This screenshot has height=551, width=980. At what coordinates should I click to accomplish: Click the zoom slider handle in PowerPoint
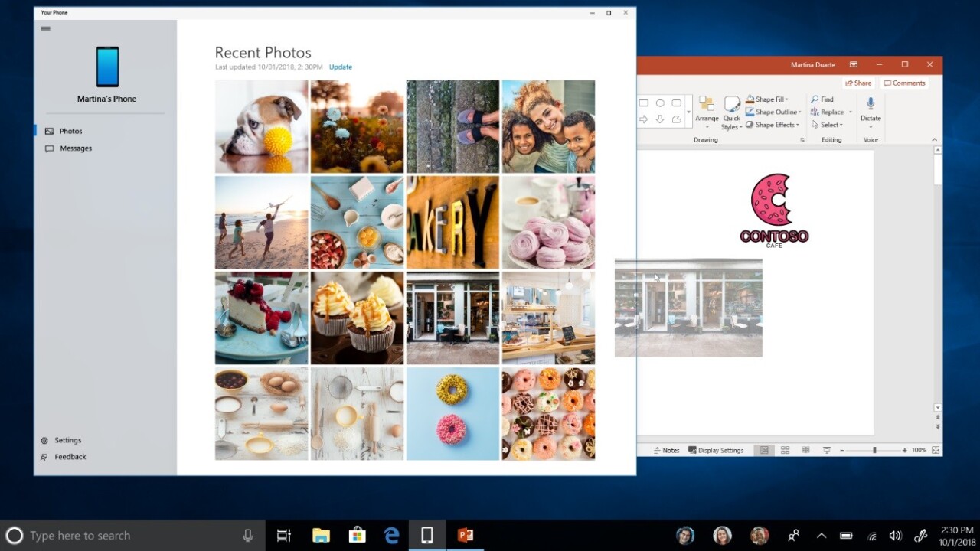874,451
